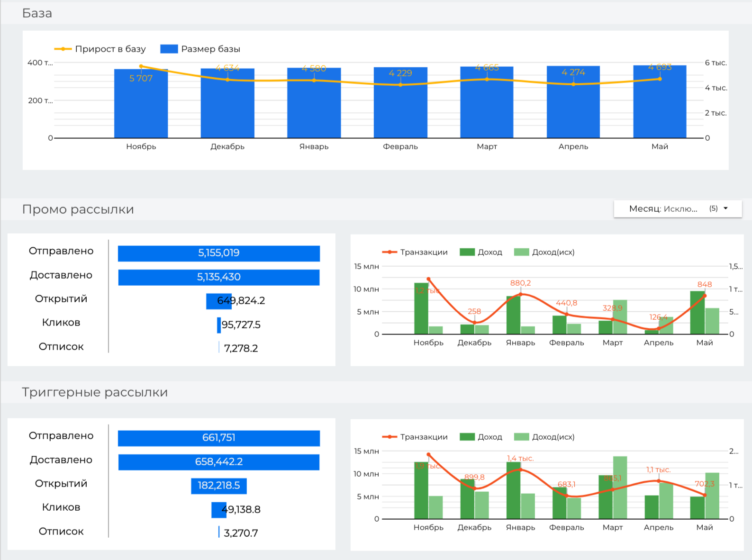
Task: Click the promo Отправлено bar 5,155,019
Action: pos(219,253)
